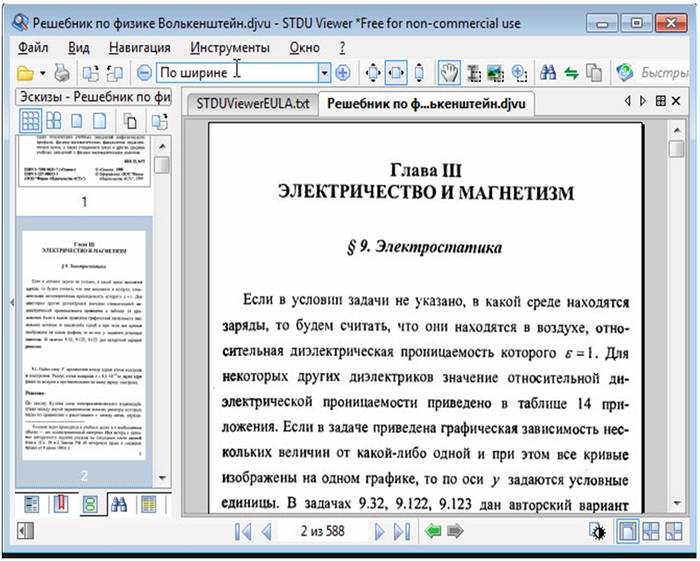The height and width of the screenshot is (561, 700).
Task: Collapse the side panel with edge arrow
Action: click(x=12, y=303)
